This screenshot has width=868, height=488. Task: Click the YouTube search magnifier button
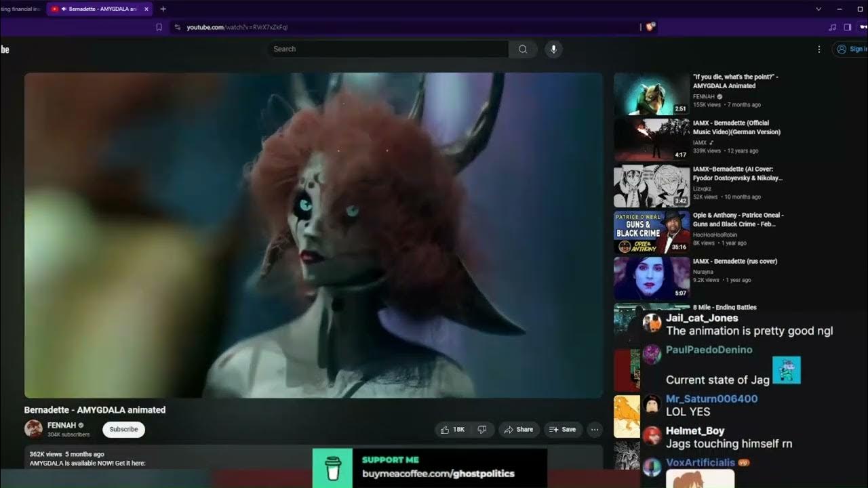523,49
